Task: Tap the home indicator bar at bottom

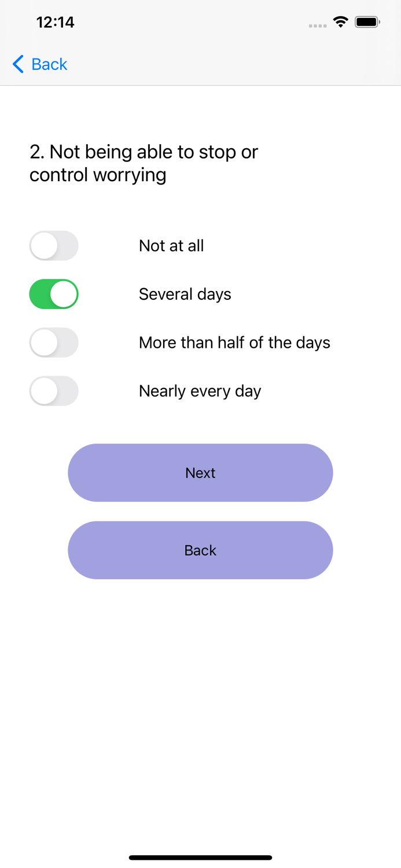Action: pyautogui.click(x=200, y=858)
